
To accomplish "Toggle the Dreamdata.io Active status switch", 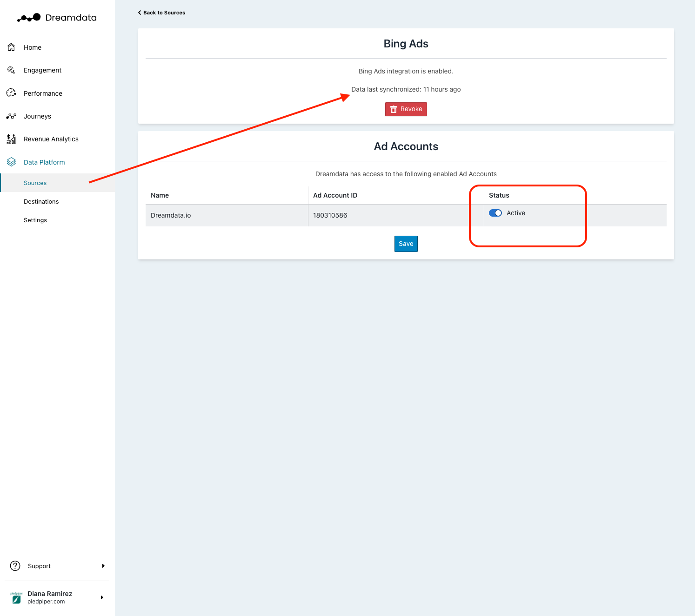I will tap(495, 213).
